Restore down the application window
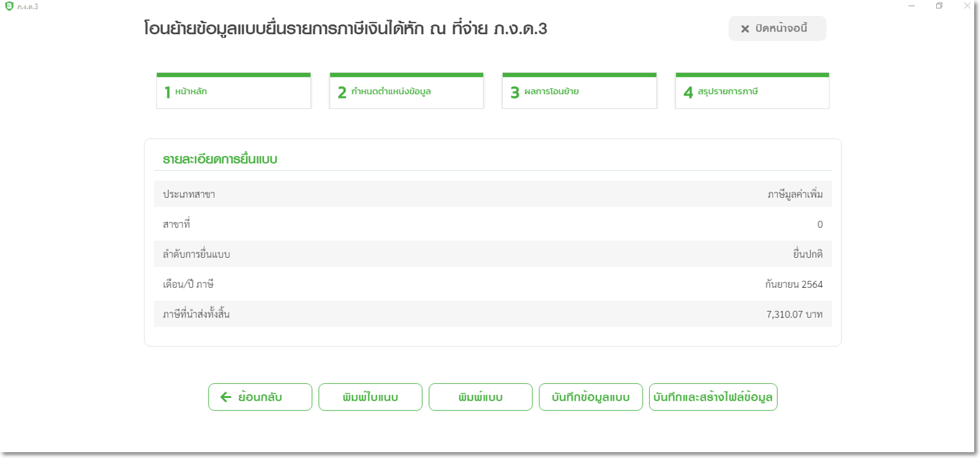 tap(939, 6)
